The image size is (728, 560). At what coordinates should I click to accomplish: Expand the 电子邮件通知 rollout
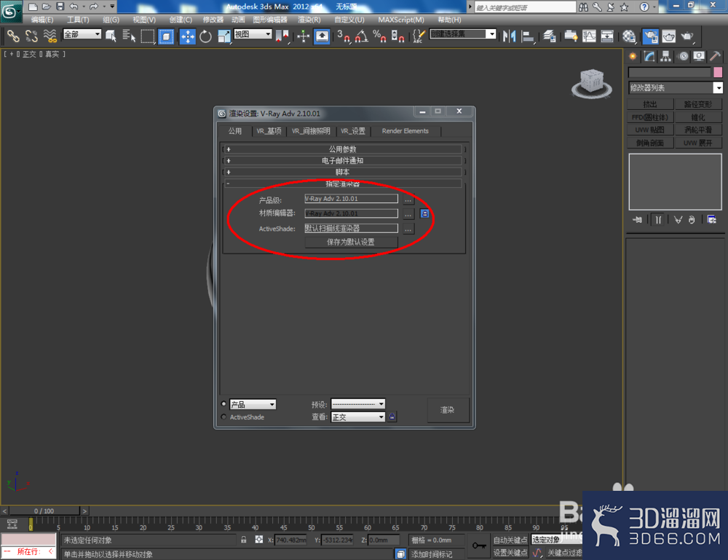343,161
